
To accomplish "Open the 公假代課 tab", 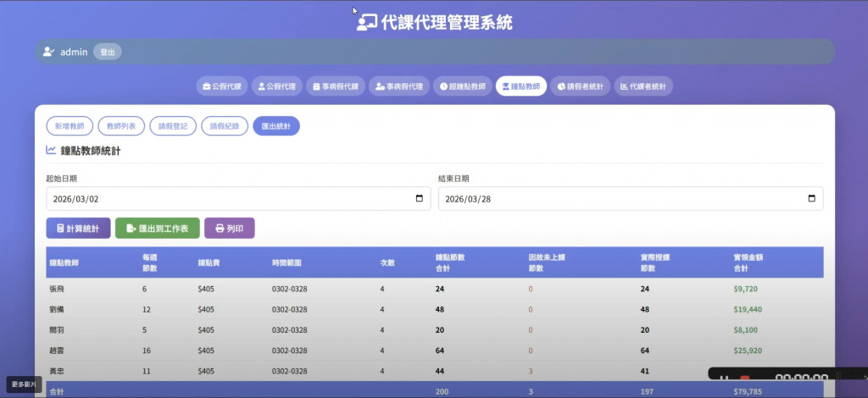I will pyautogui.click(x=222, y=86).
